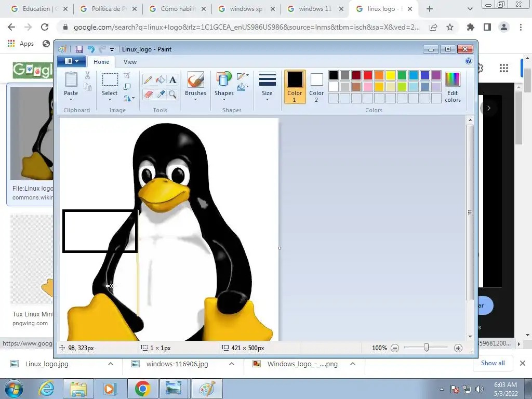Open the Customize Quick Access Toolbar arrow
This screenshot has height=399, width=532.
tap(112, 49)
